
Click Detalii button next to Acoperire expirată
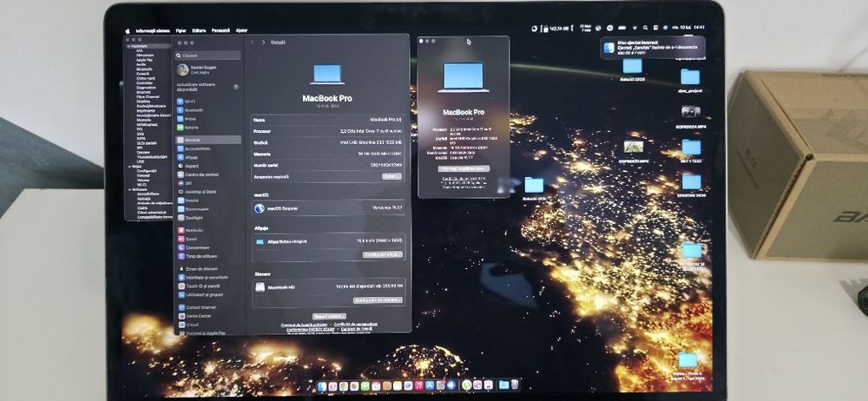click(x=392, y=176)
